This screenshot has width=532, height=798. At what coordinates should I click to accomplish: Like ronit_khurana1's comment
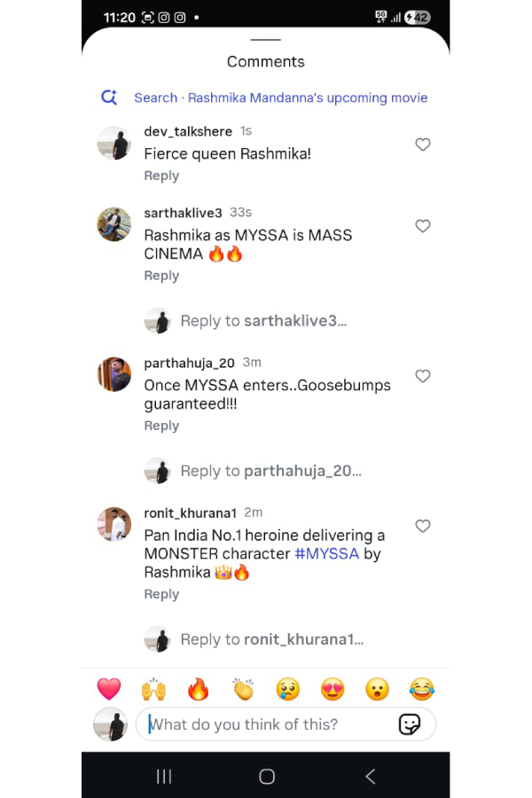click(423, 526)
